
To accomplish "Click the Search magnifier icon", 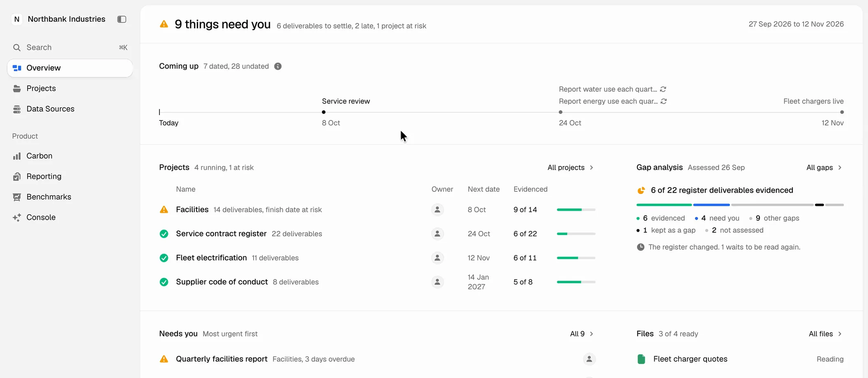I will pos(17,47).
